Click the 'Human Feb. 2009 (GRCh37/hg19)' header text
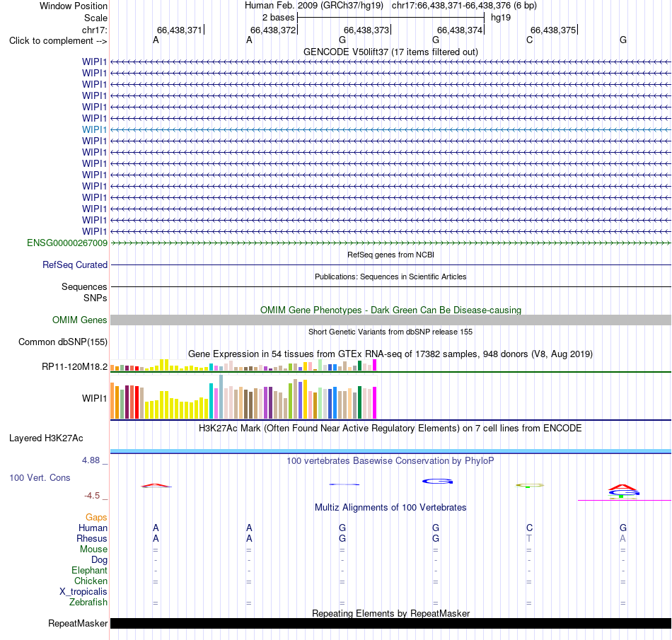This screenshot has height=640, width=672. click(313, 6)
